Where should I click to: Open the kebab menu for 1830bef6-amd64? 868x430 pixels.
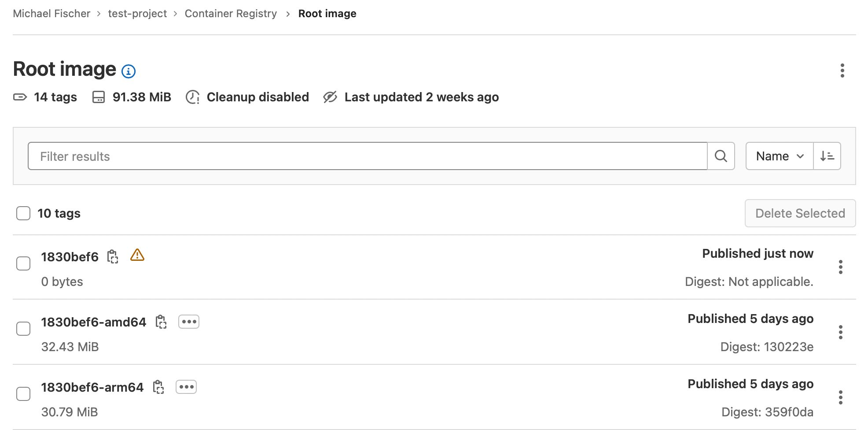point(841,332)
